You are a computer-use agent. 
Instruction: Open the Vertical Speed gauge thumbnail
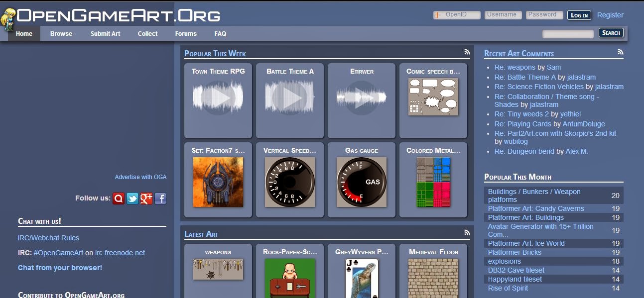point(290,182)
